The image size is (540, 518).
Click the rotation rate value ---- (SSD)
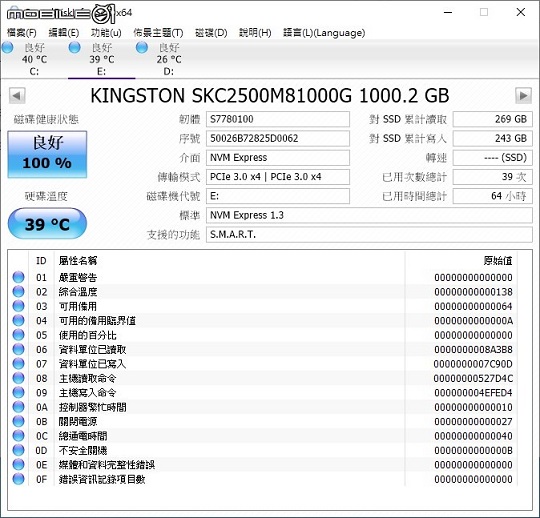click(x=492, y=158)
